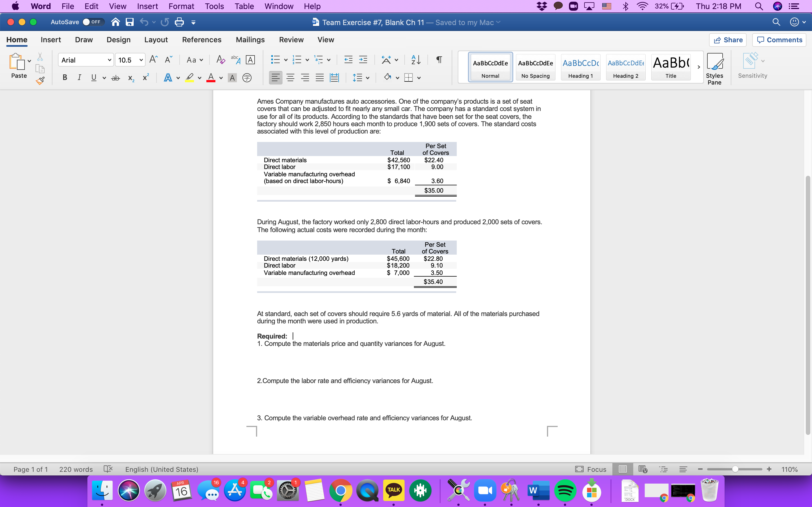Select center text alignment
Screen dimensions: 812x507
click(x=290, y=77)
